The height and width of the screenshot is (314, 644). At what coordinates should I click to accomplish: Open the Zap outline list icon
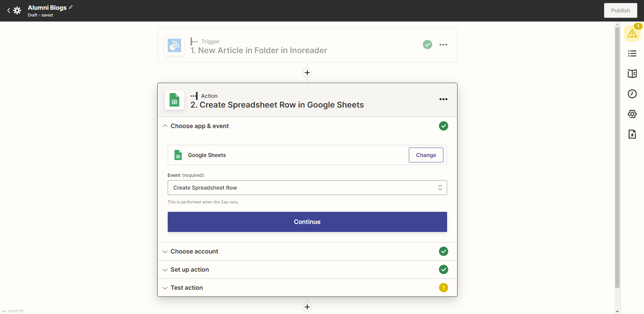pyautogui.click(x=632, y=54)
